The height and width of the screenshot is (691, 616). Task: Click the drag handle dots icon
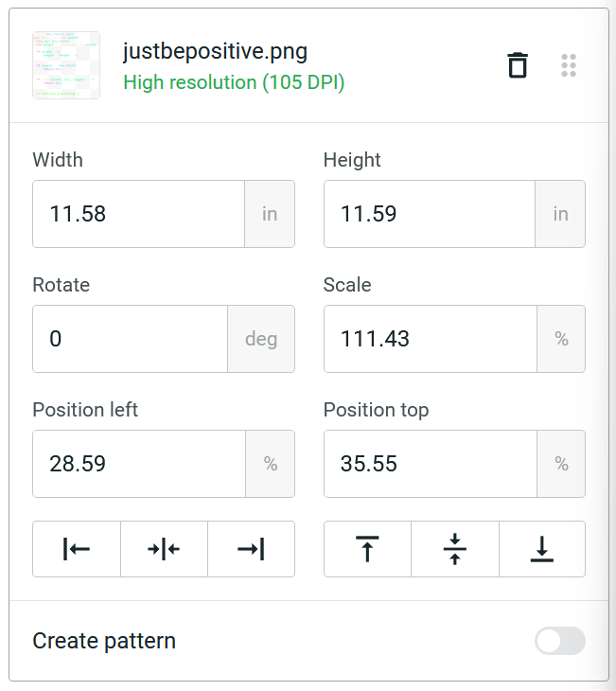click(569, 65)
